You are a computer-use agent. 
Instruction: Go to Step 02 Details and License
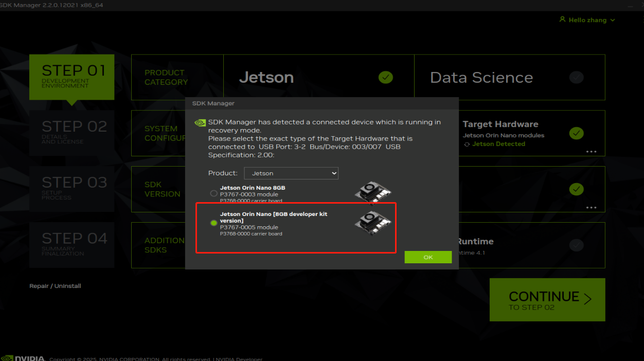[x=71, y=133]
